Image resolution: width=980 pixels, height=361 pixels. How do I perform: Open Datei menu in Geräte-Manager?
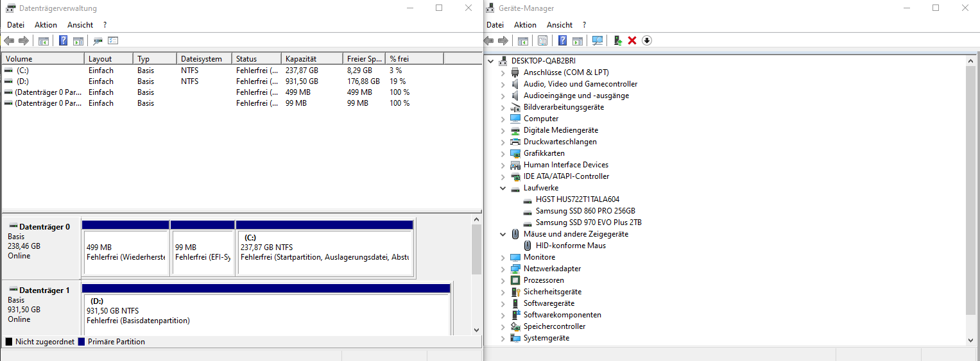(x=495, y=25)
